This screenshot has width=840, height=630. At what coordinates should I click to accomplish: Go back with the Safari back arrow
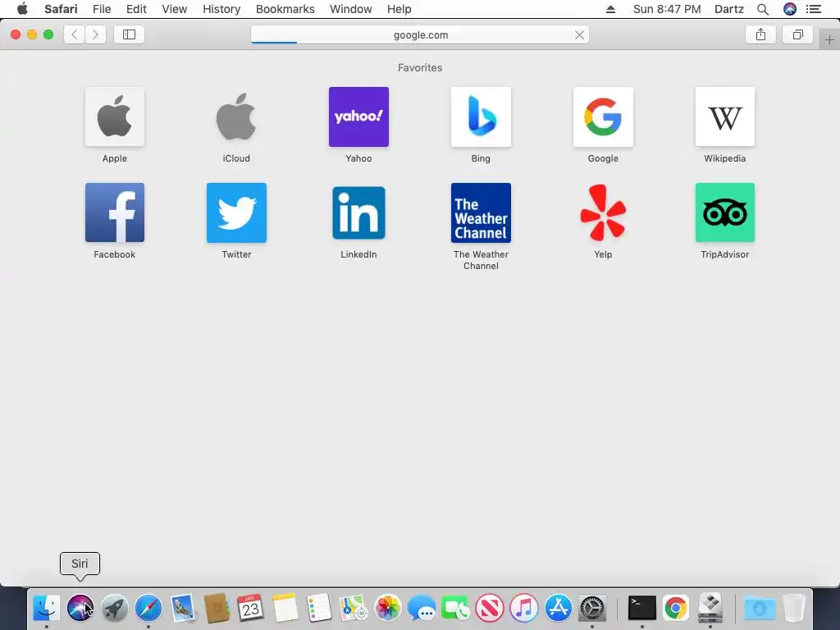click(x=75, y=34)
